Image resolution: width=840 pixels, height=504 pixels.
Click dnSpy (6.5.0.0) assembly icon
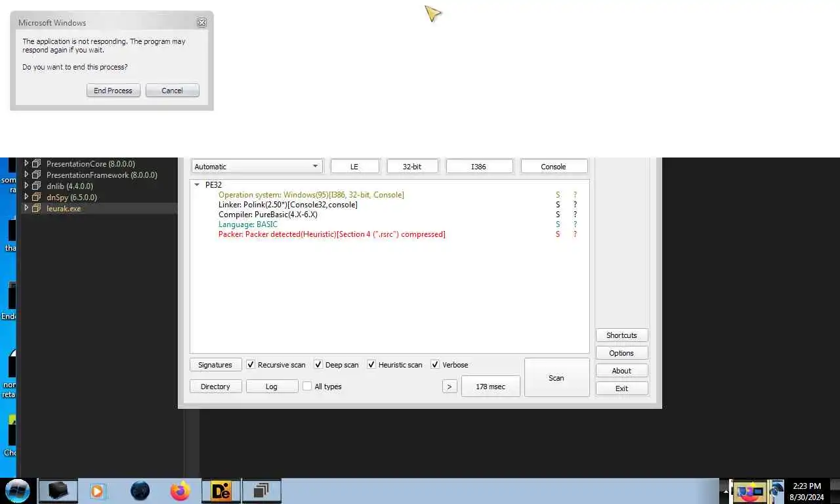point(37,198)
